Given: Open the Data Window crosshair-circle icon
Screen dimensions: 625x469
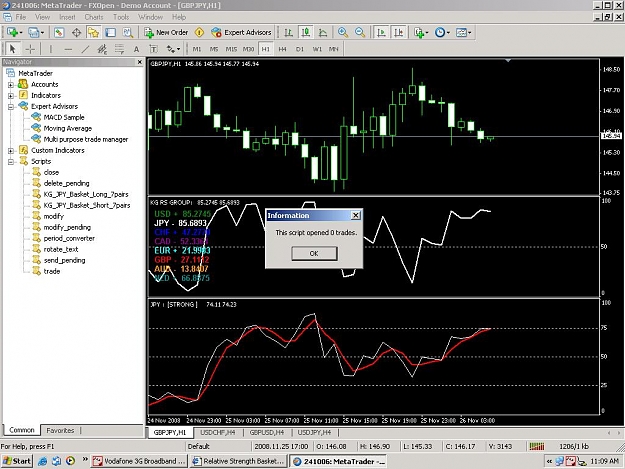Looking at the screenshot, I should (77, 32).
